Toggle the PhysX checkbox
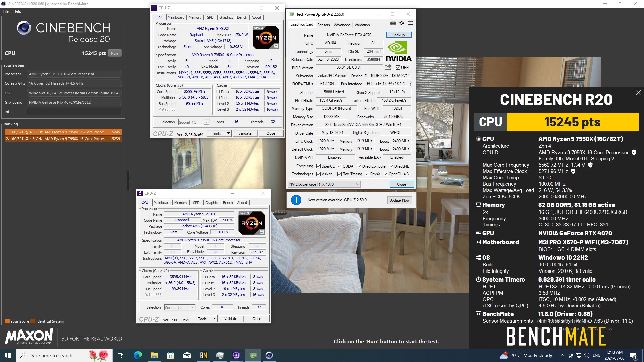This screenshot has height=362, width=644. [367, 174]
